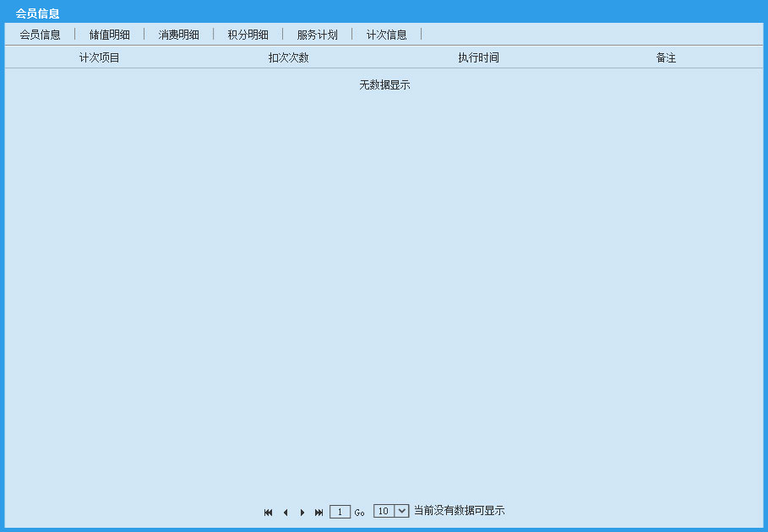Screen dimensions: 768x532
Task: Click the 当前没有数据可显示 status text
Action: (x=459, y=511)
